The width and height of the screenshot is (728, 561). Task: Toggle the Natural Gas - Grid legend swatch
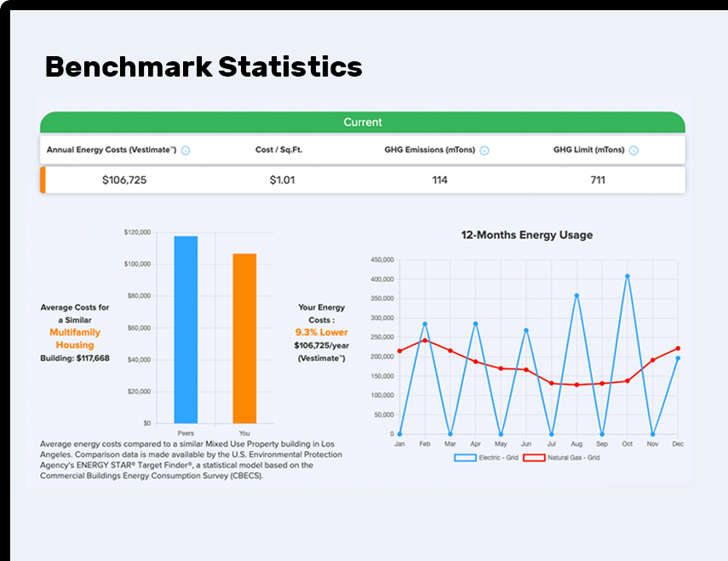coord(534,458)
